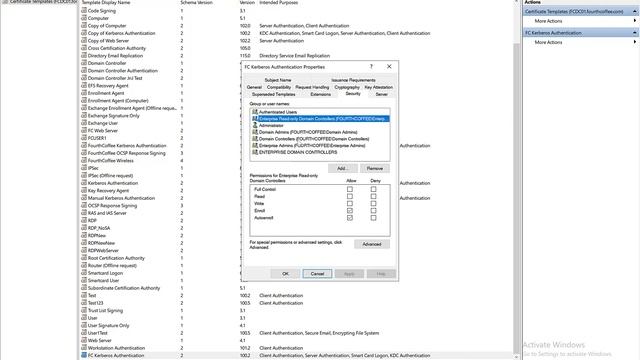Click the Trust List Signing template icon

(84, 310)
